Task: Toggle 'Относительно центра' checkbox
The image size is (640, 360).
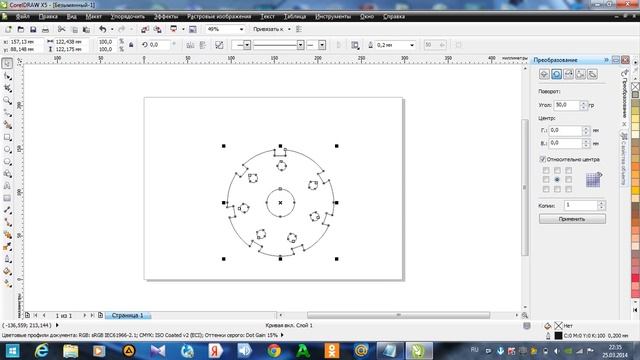Action: 542,159
